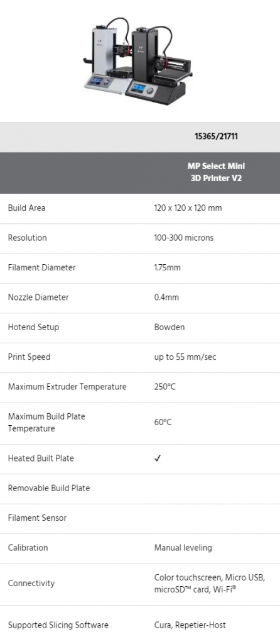Click the Filament Sensor row label
The image size is (280, 644).
(x=37, y=518)
